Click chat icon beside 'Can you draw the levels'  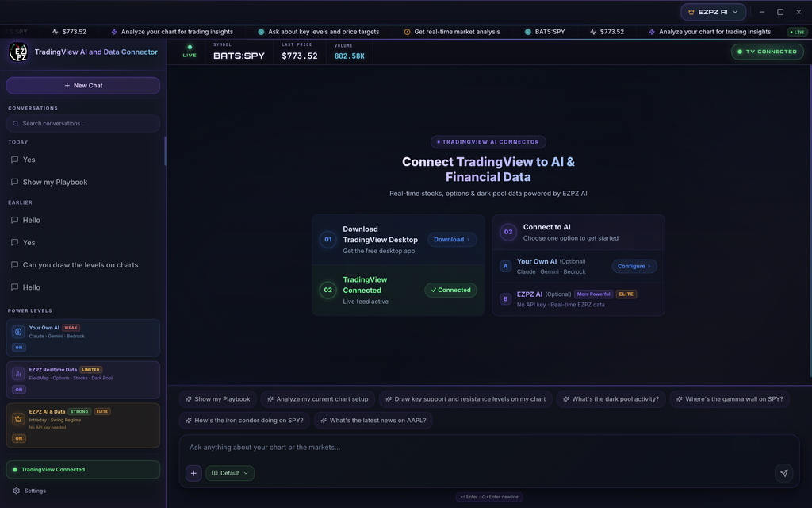click(x=14, y=265)
